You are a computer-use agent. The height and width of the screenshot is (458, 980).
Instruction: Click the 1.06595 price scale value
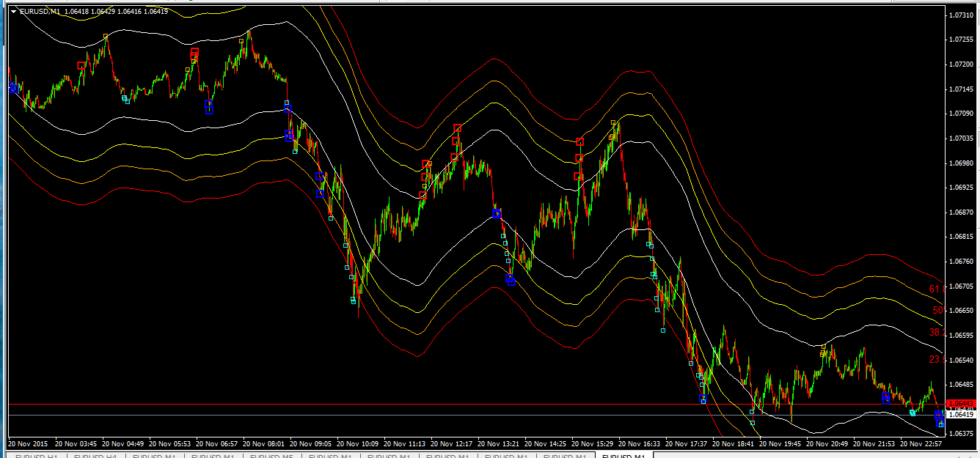[x=960, y=335]
